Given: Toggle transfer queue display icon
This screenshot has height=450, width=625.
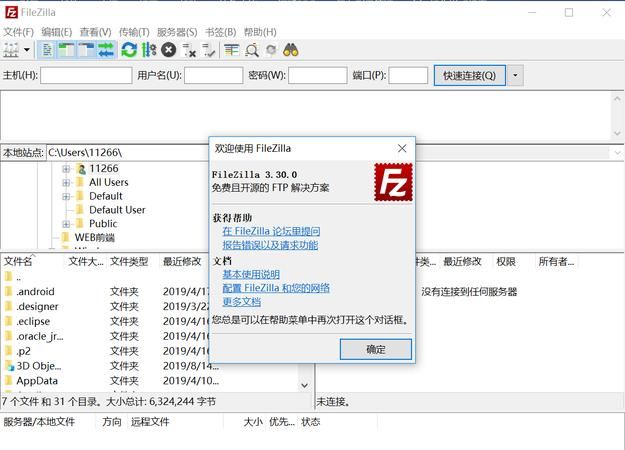Looking at the screenshot, I should 106,50.
